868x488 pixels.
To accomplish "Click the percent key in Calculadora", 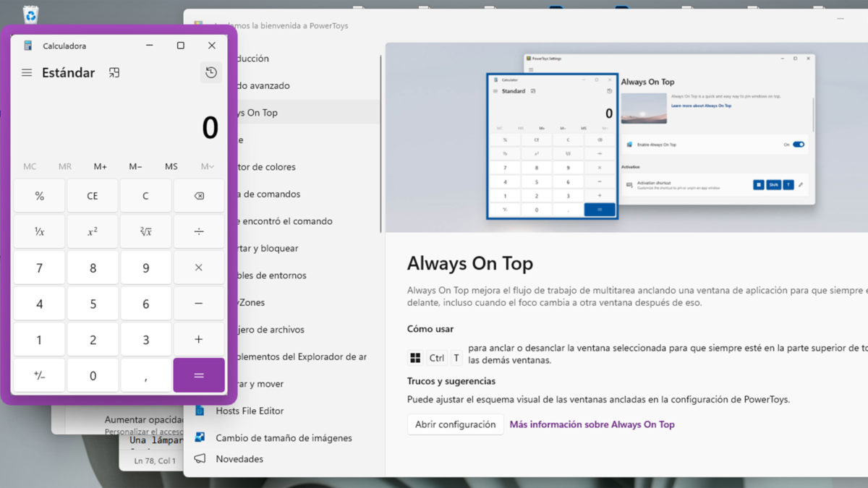I will click(39, 196).
